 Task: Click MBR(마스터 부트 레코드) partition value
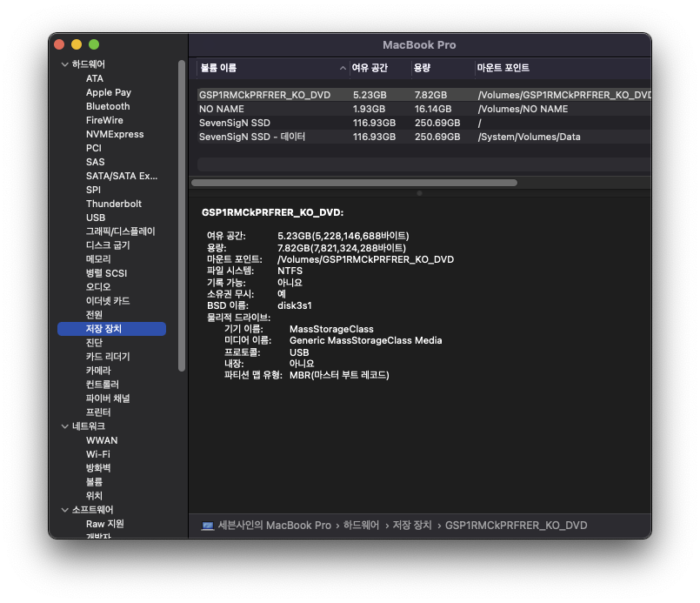[x=339, y=375]
